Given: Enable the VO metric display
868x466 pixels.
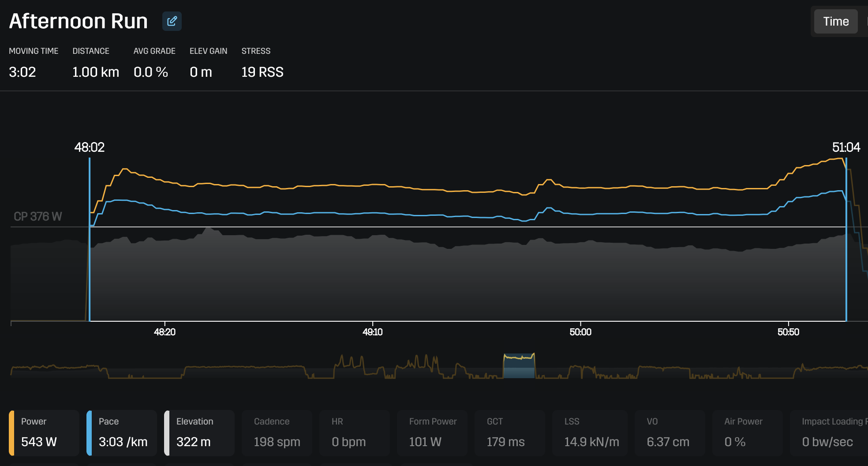Looking at the screenshot, I should (670, 432).
